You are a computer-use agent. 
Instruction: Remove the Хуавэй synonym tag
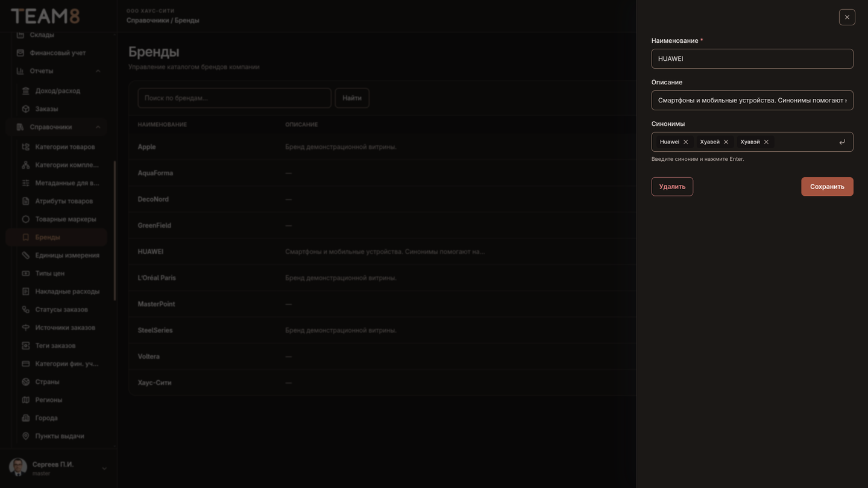766,142
